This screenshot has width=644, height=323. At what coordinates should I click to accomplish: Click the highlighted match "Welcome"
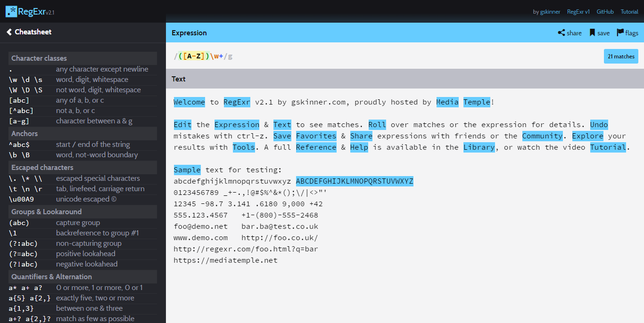[190, 102]
